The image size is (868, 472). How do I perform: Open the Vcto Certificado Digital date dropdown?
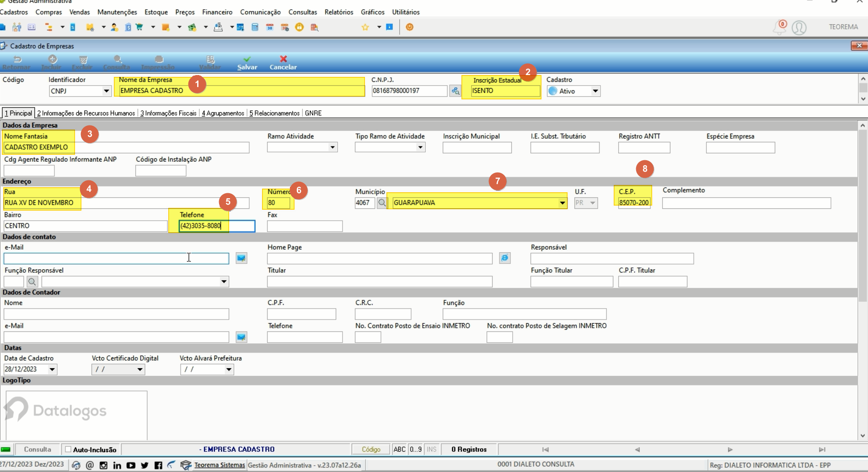pos(140,369)
